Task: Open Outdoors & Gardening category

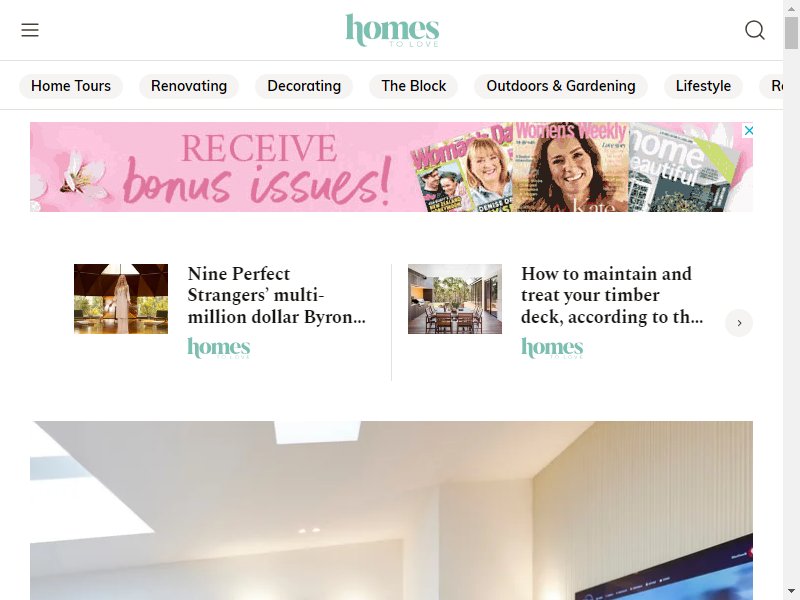Action: [561, 86]
